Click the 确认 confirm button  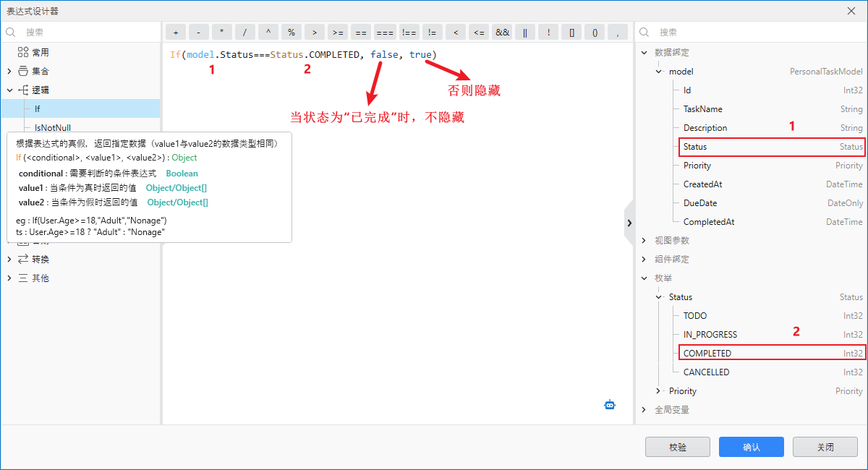pos(751,447)
